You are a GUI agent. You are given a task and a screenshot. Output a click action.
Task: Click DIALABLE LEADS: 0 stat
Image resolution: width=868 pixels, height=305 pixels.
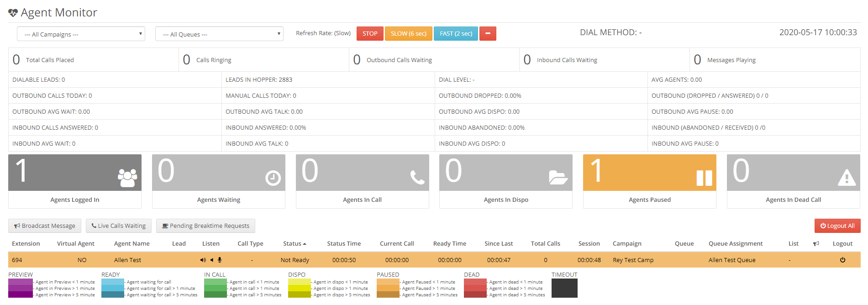point(39,79)
